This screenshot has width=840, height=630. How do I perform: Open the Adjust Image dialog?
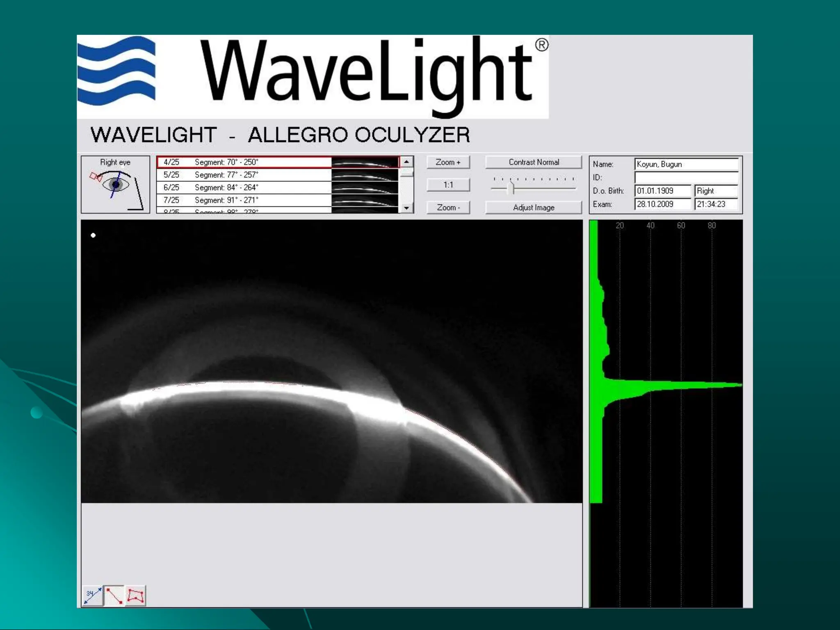(533, 208)
